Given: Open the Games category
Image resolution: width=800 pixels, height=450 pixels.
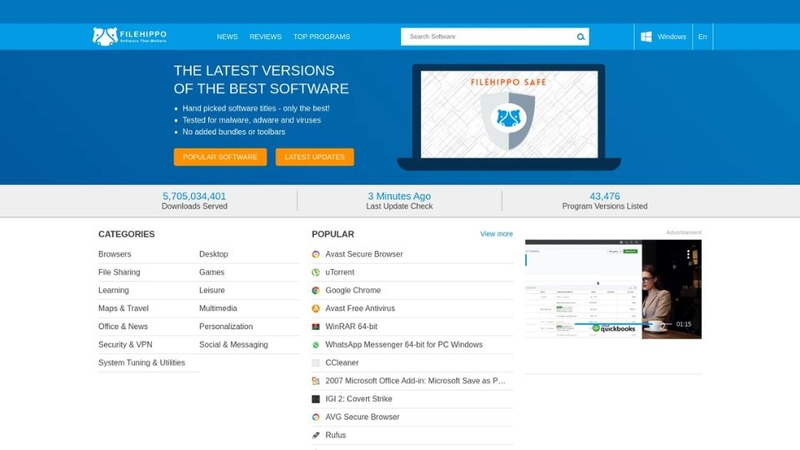Looking at the screenshot, I should pyautogui.click(x=212, y=272).
